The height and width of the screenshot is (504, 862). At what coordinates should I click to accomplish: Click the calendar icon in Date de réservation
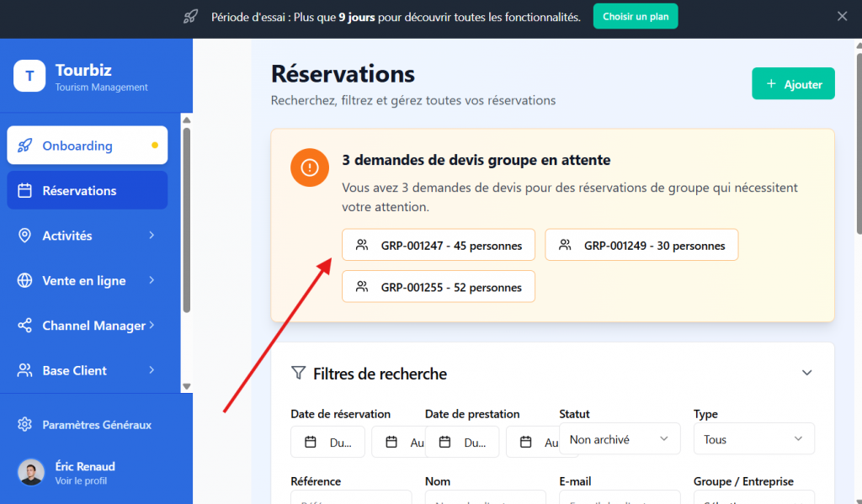(311, 442)
